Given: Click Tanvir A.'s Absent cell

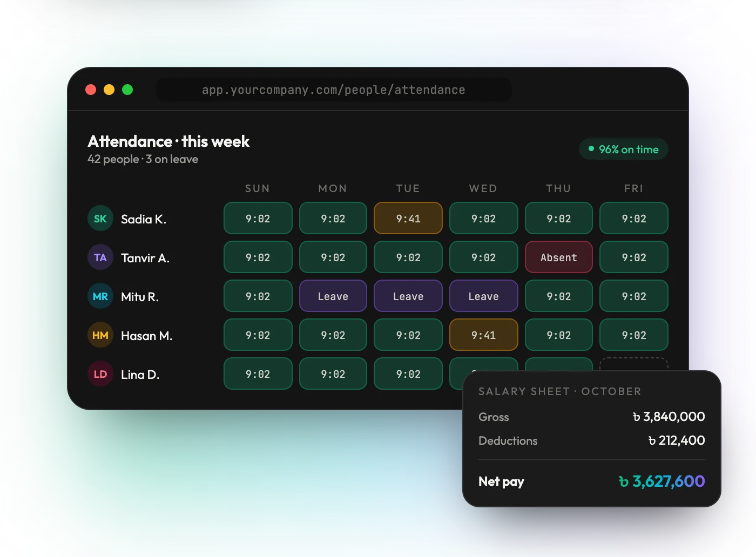Looking at the screenshot, I should [x=559, y=257].
